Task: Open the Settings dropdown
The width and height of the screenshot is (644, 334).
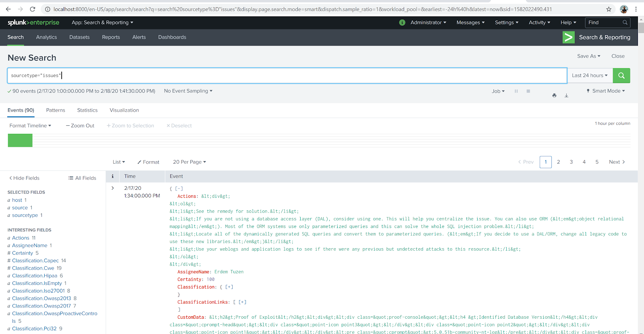Action: pyautogui.click(x=507, y=23)
